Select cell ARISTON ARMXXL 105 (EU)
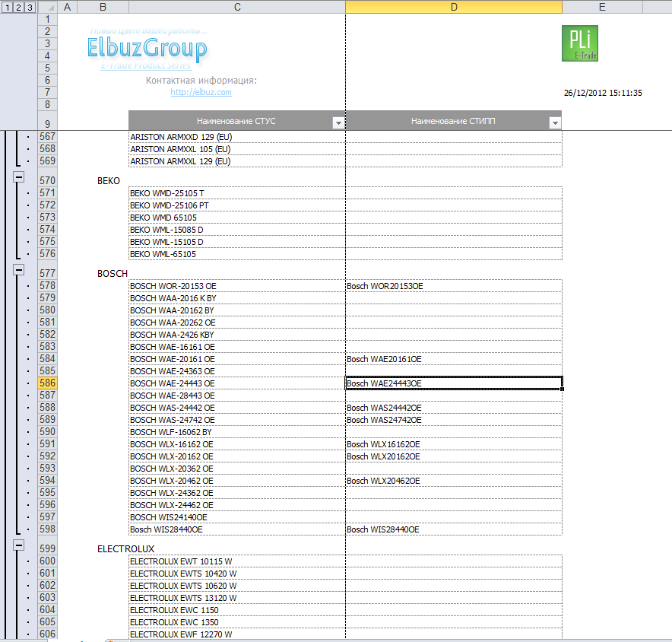Image resolution: width=672 pixels, height=642 pixels. point(237,149)
